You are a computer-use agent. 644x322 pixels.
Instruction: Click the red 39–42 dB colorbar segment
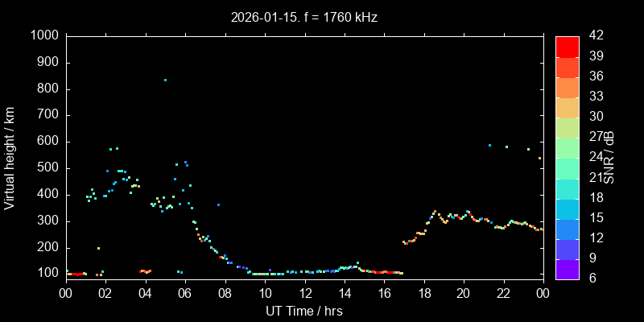567,46
